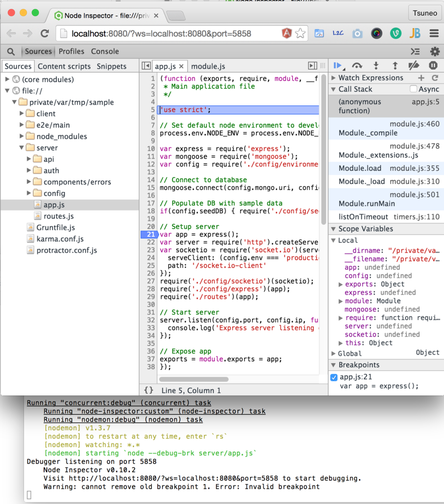Hide the debugger sidebar icon
Viewport: 444px width, 504px height.
tap(312, 66)
